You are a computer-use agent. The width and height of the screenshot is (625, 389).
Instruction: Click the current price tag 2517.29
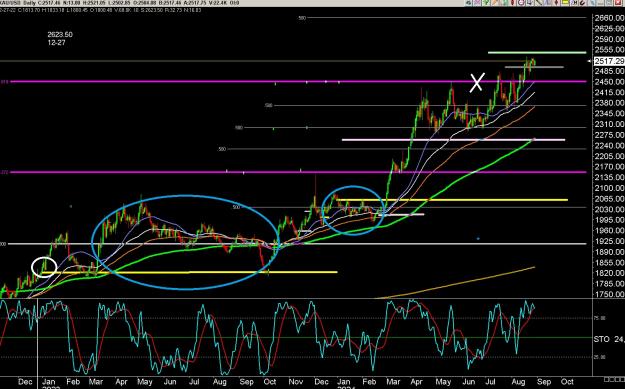pyautogui.click(x=609, y=61)
